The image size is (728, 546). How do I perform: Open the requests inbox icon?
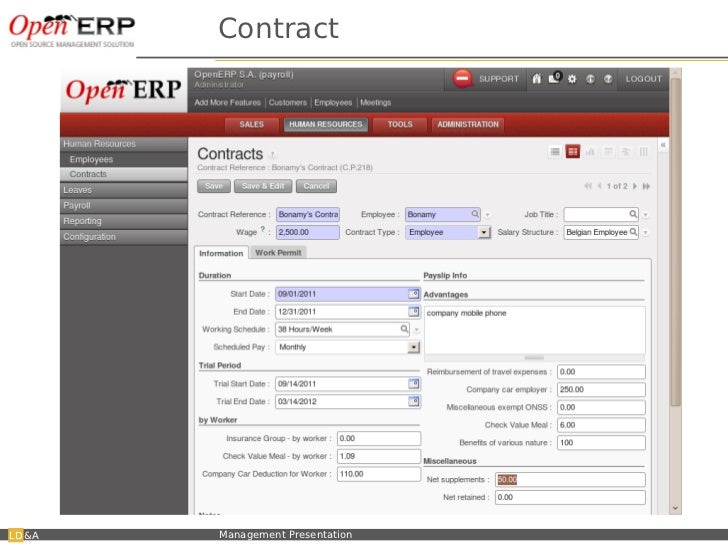tap(555, 78)
